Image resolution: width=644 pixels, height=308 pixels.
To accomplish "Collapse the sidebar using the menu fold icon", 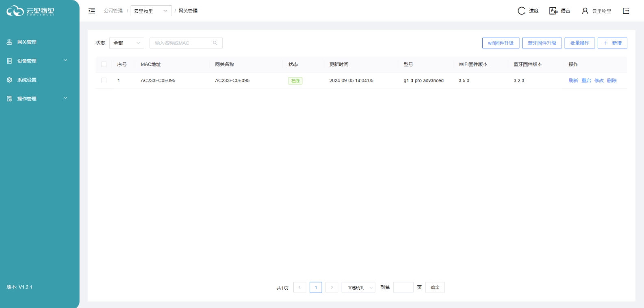I will (x=92, y=11).
